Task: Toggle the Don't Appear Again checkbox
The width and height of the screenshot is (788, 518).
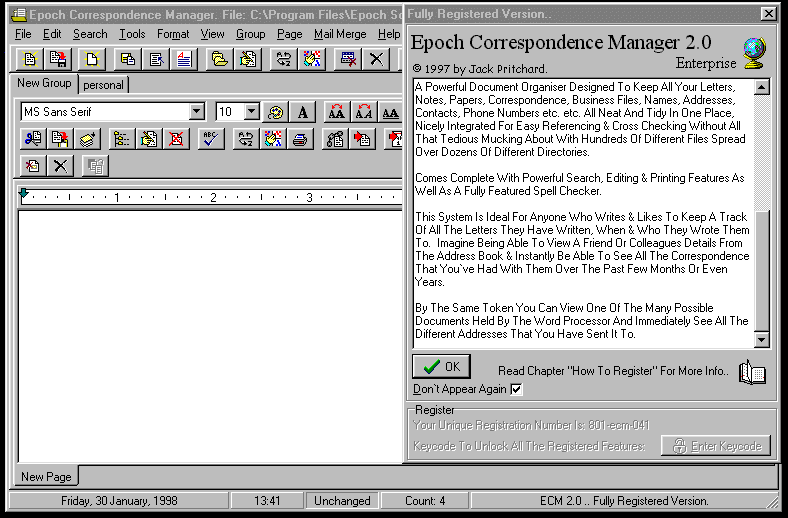Action: (x=516, y=389)
